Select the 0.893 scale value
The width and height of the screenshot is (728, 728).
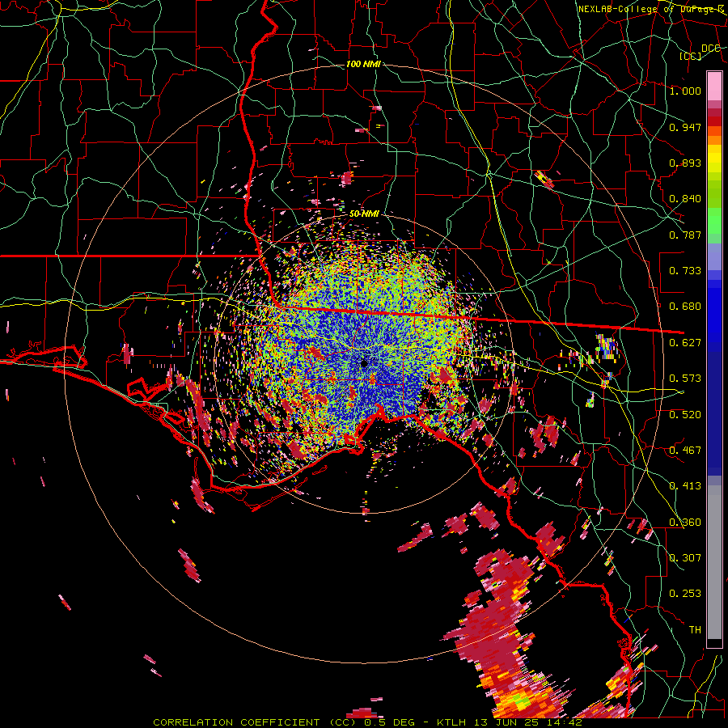685,163
